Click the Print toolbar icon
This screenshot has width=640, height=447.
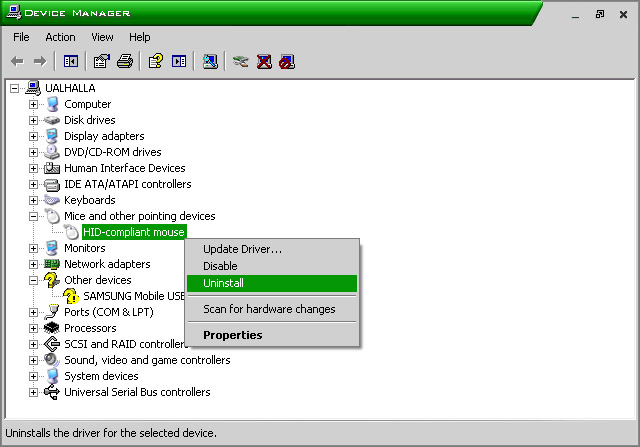tap(125, 61)
